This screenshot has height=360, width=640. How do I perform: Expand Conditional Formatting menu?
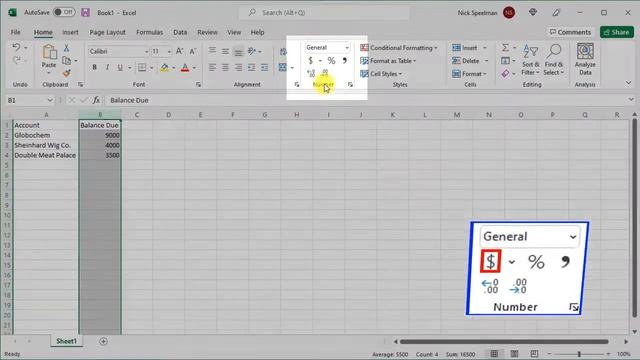tap(399, 48)
